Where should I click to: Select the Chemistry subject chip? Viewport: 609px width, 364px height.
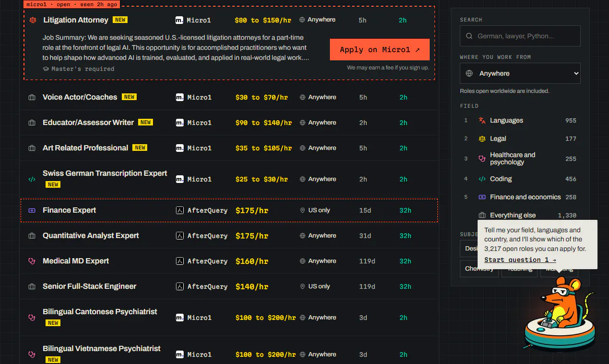(479, 269)
